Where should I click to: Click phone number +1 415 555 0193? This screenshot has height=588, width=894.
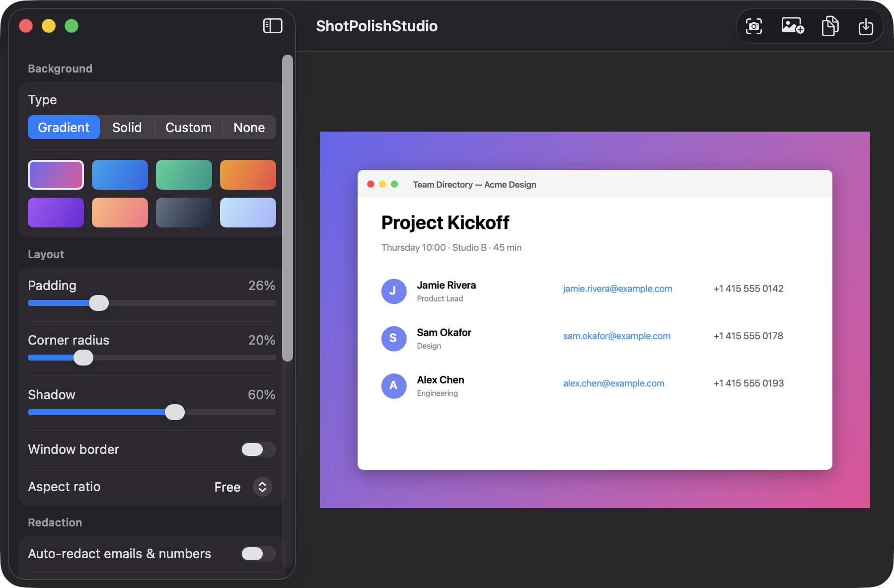pos(748,383)
